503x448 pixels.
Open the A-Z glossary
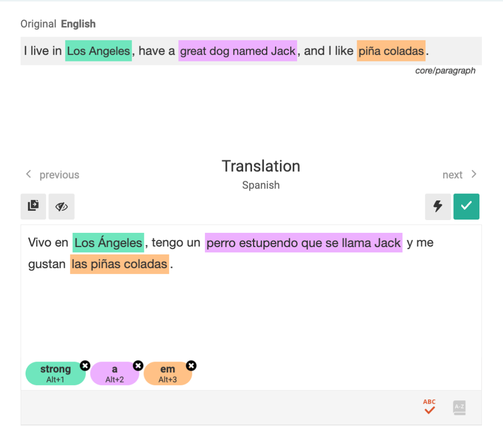[x=459, y=407]
